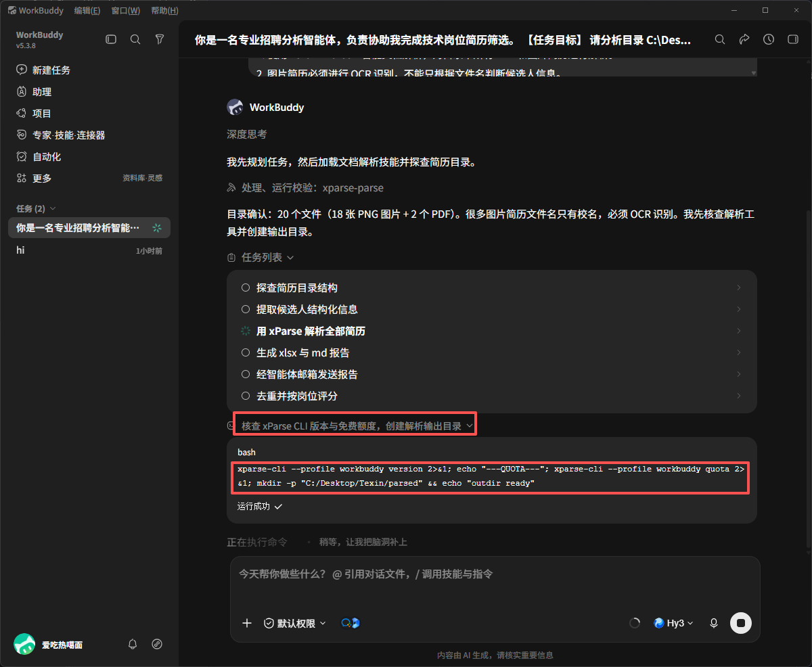Screen dimensions: 812x667
Task: Search within the conversation header
Action: click(720, 39)
